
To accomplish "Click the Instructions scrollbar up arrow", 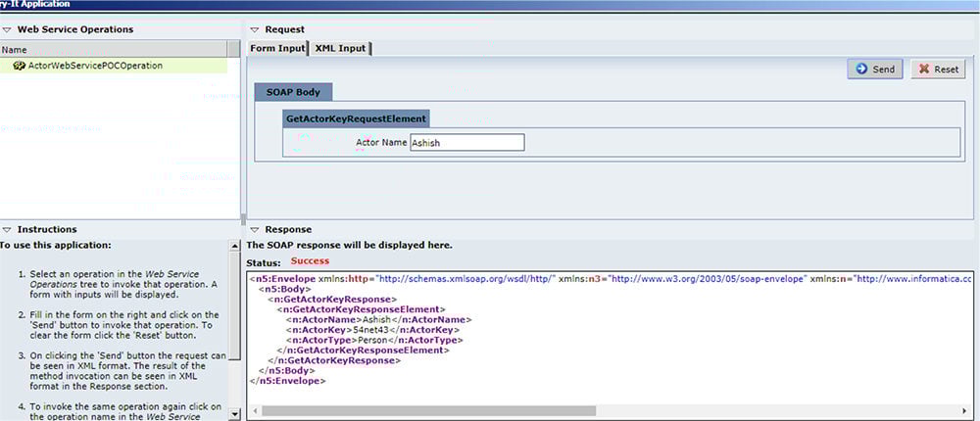I will pyautogui.click(x=235, y=246).
